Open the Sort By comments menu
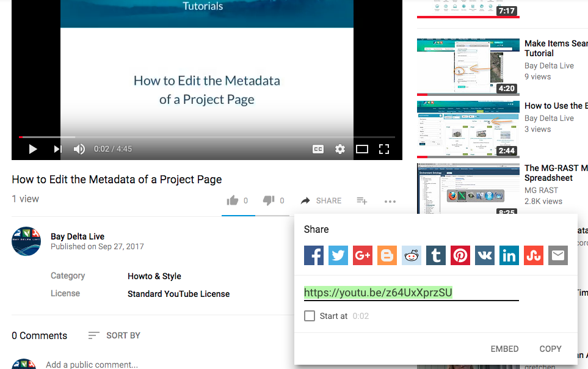 click(114, 335)
